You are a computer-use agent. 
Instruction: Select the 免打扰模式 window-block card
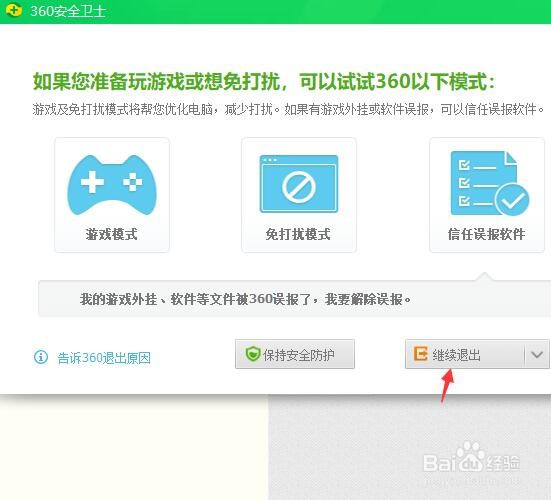tap(299, 195)
